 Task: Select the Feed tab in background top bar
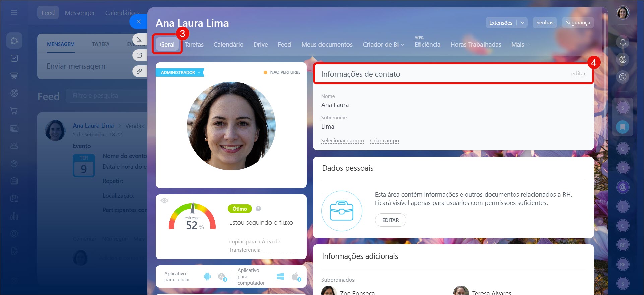click(x=48, y=13)
